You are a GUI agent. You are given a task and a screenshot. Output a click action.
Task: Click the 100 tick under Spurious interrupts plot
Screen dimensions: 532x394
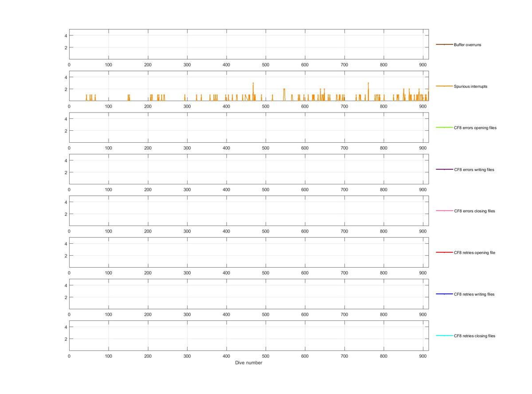pos(108,106)
